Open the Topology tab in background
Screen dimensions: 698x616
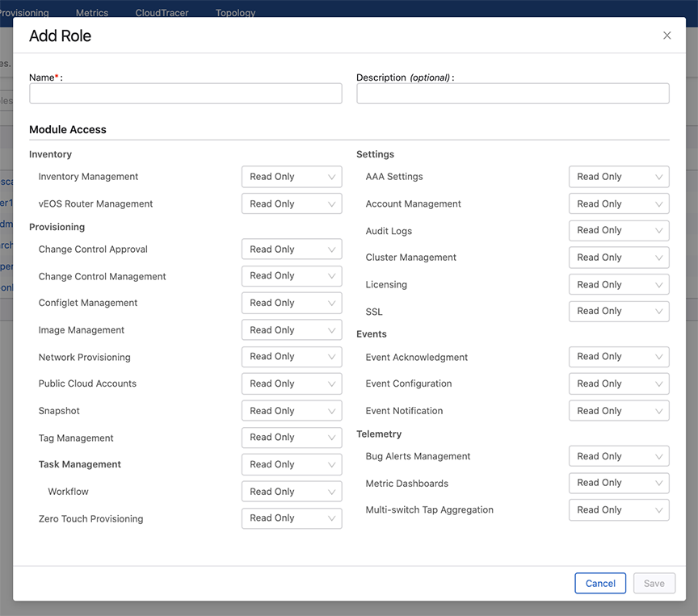pos(235,12)
